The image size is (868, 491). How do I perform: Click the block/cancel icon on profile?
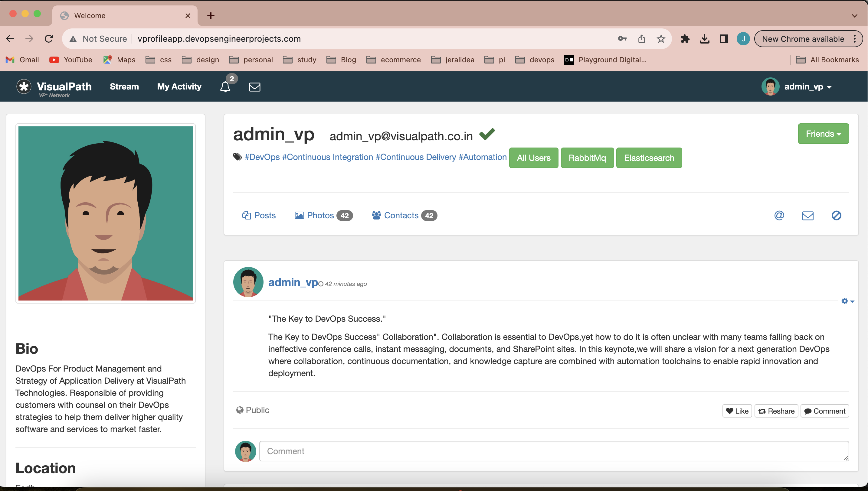coord(837,215)
